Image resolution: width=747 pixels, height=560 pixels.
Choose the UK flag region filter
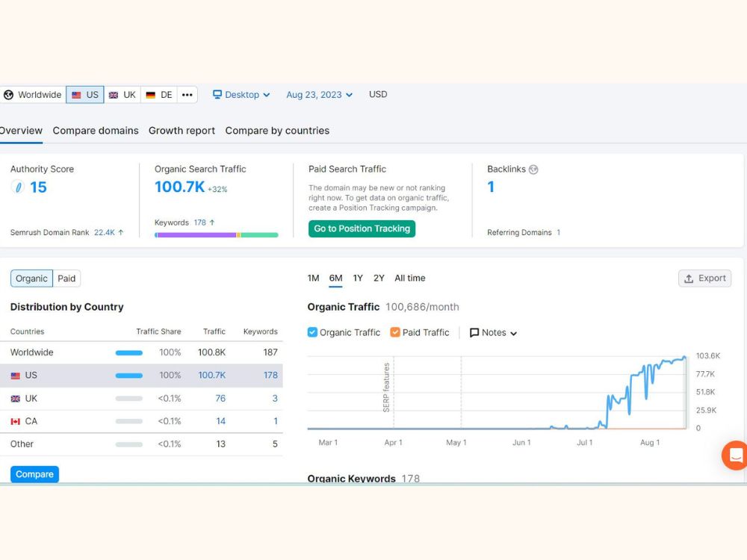(x=123, y=95)
